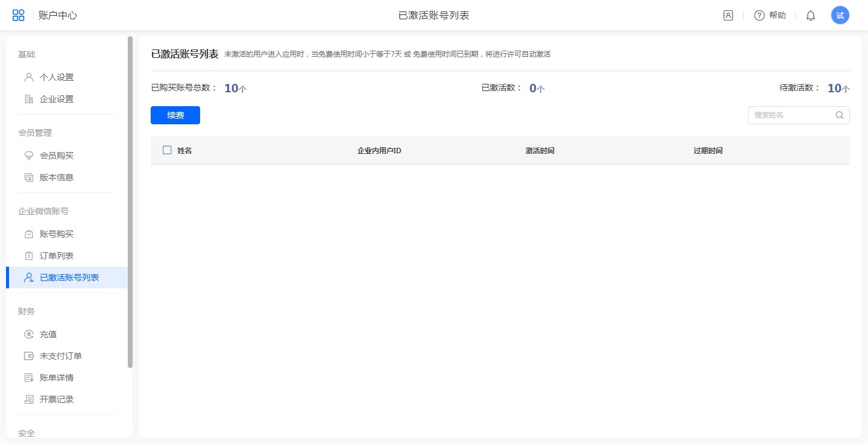Click the 帮助 link text

[778, 16]
